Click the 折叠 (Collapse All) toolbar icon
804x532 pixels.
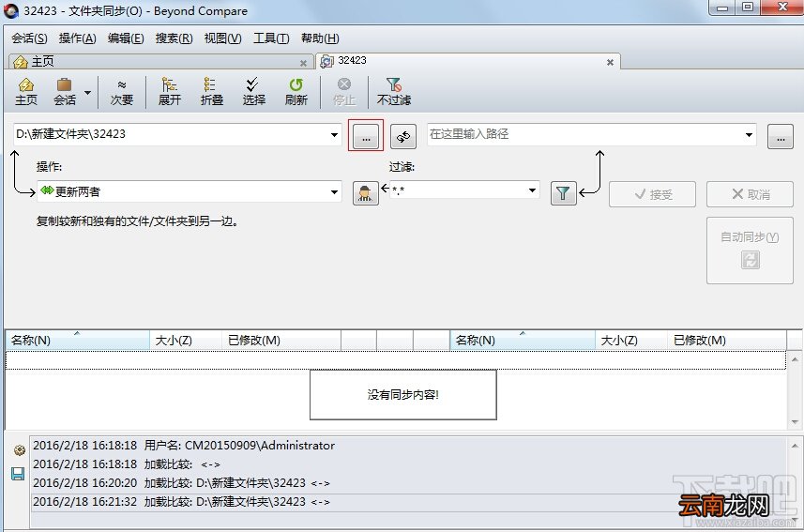click(x=212, y=92)
